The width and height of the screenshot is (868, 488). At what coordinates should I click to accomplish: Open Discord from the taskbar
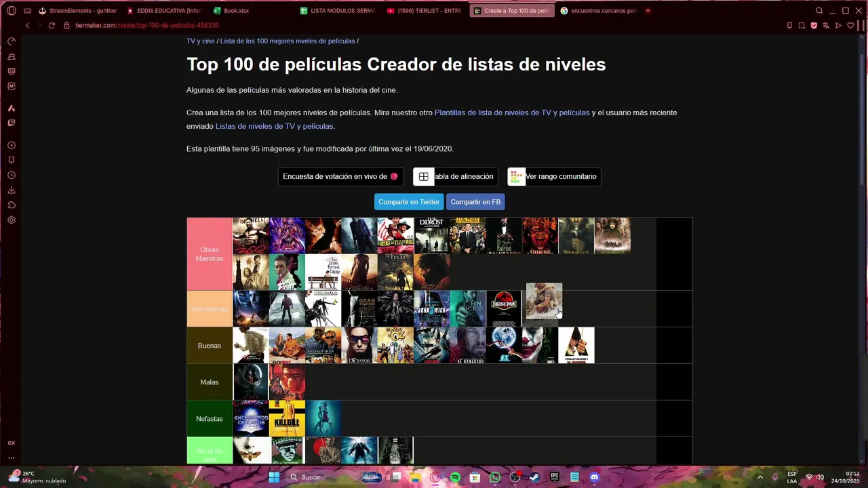[595, 477]
